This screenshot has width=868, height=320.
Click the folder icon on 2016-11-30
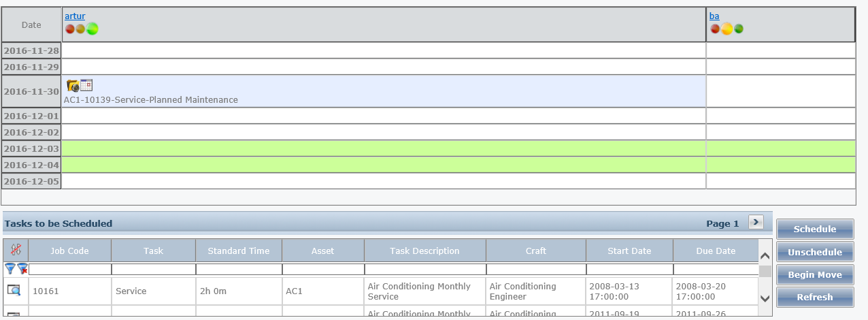(73, 86)
